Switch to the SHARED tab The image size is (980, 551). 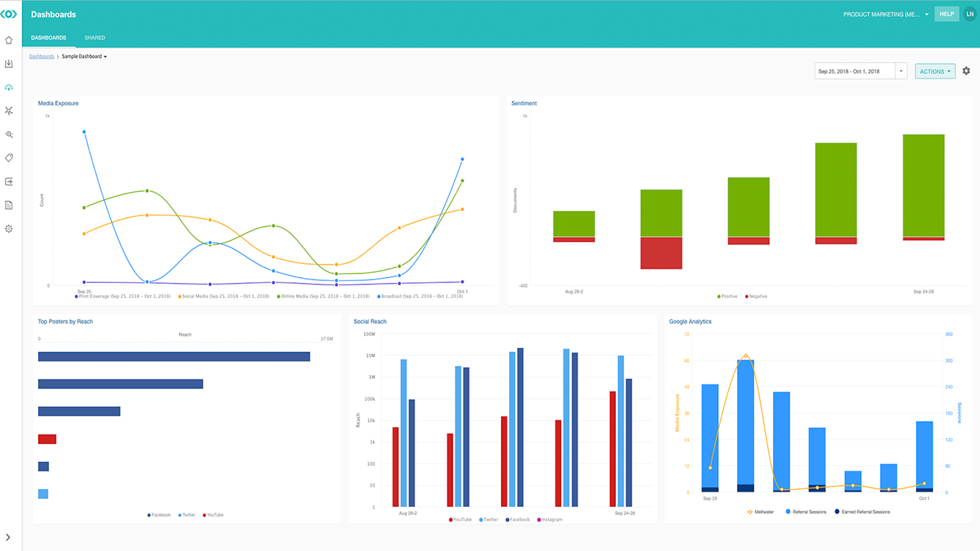[x=94, y=37]
